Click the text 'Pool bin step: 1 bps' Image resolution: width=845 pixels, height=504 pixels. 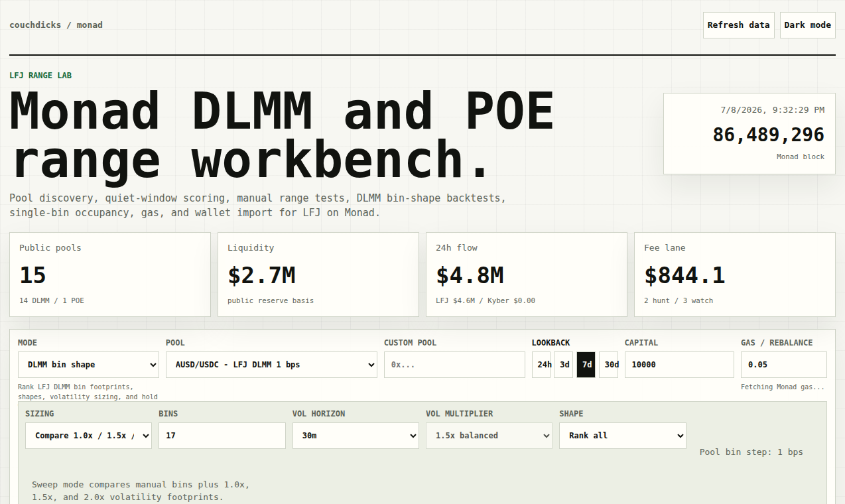(x=751, y=452)
